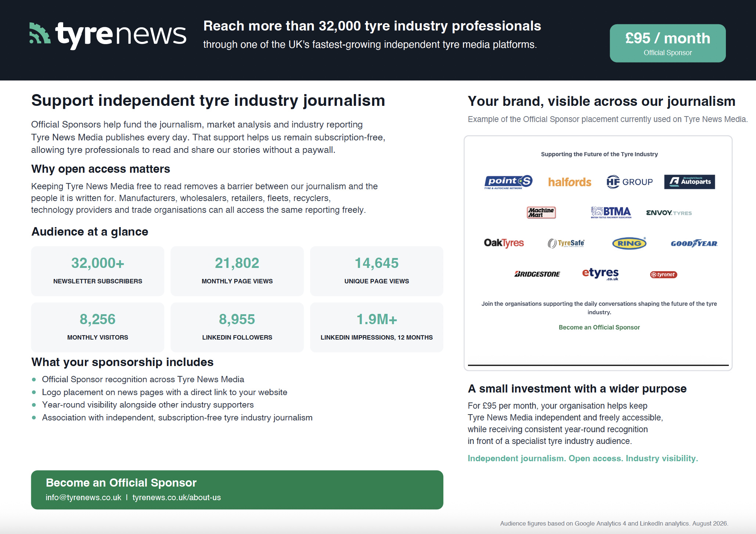The image size is (756, 534).
Task: Click "A small investment with a wider purpose"
Action: pyautogui.click(x=577, y=389)
